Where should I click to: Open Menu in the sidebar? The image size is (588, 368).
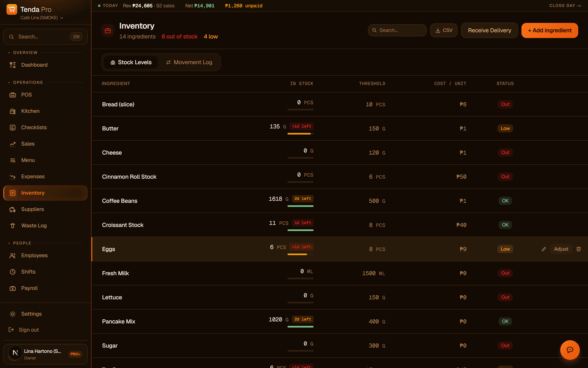[46, 160]
